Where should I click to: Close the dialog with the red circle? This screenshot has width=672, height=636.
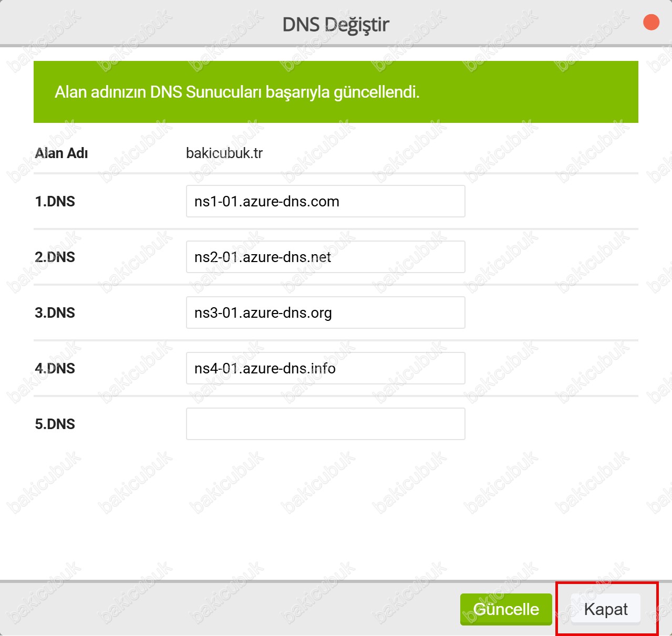651,23
